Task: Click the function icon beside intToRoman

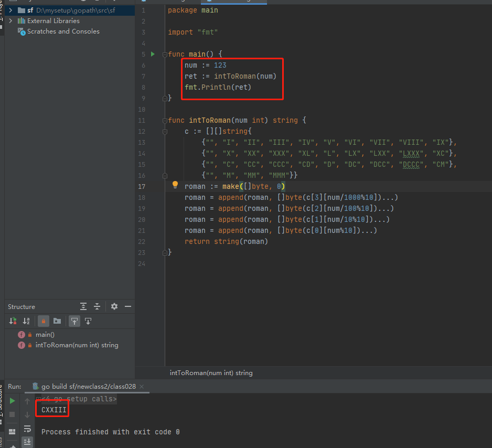Action: (22, 345)
